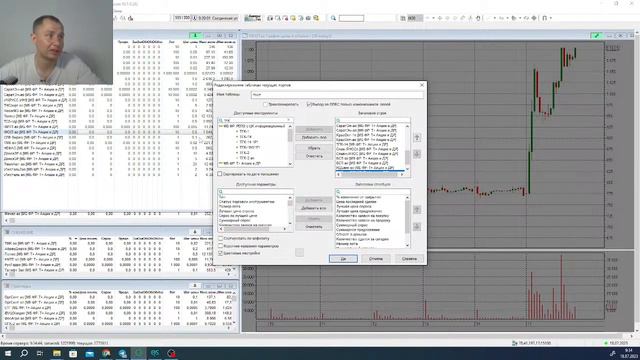The width and height of the screenshot is (640, 360).
Task: Click table name input field
Action: (337, 95)
